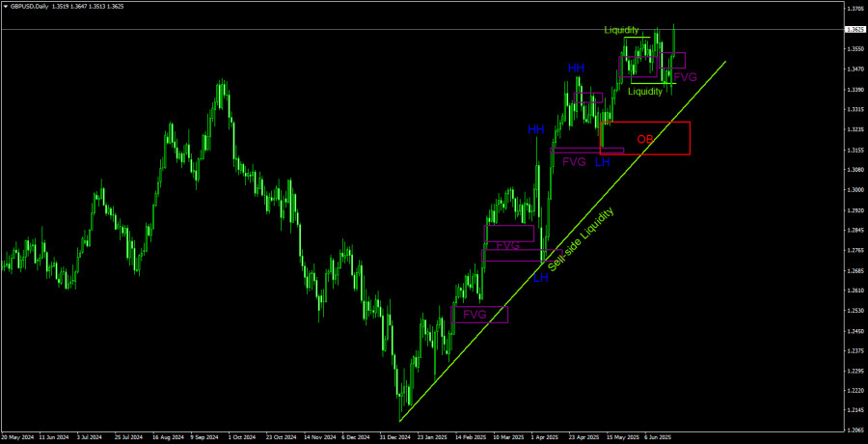Click the 23 Jan 2025 date label
The image size is (868, 444).
pyautogui.click(x=432, y=437)
